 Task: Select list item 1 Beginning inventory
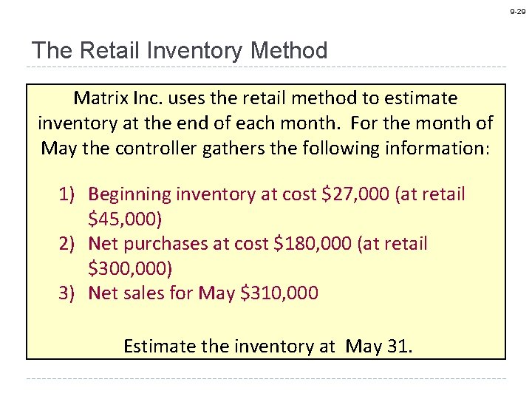262,206
